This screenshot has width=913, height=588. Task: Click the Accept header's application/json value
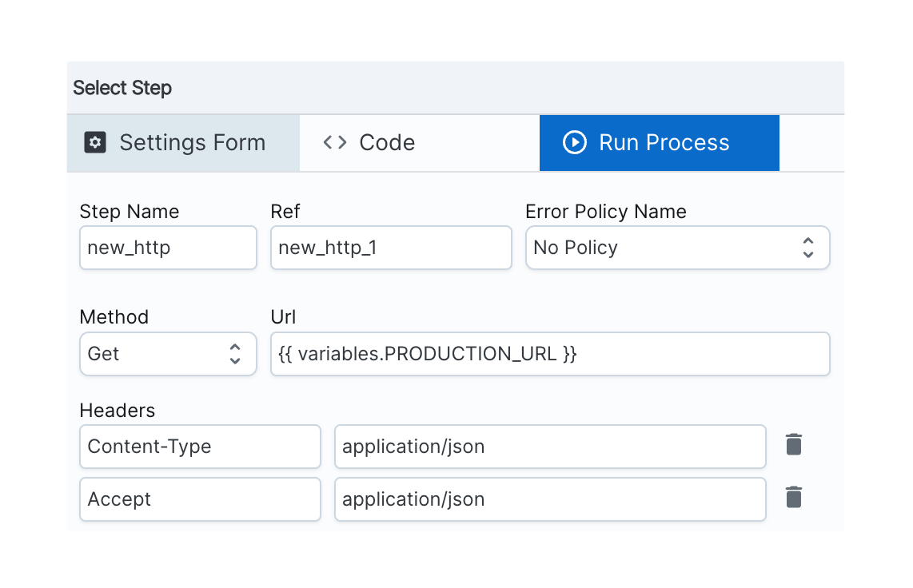point(550,499)
